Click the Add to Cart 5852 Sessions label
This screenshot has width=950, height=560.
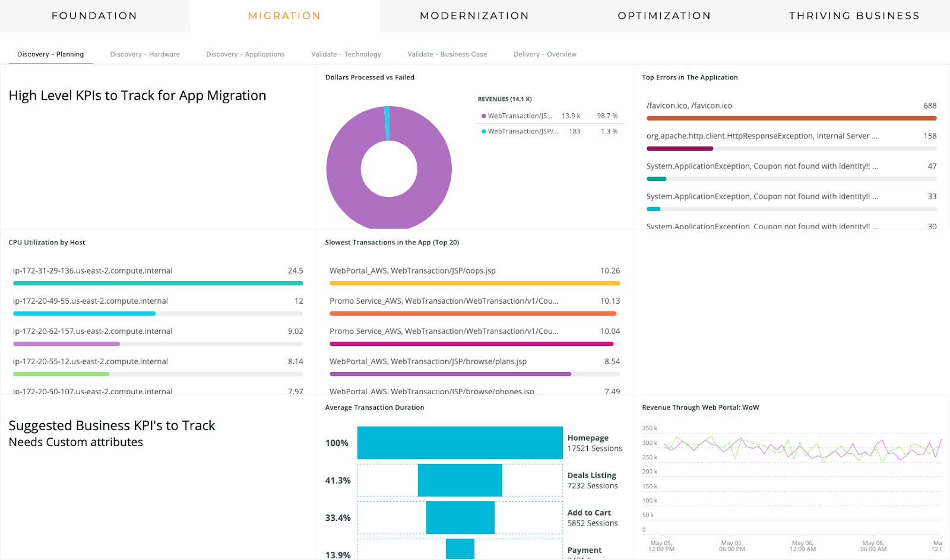pos(593,518)
